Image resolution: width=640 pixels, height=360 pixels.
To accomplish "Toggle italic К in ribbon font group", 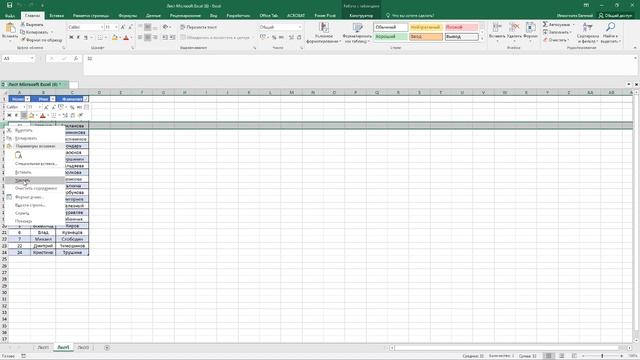I will (x=78, y=37).
